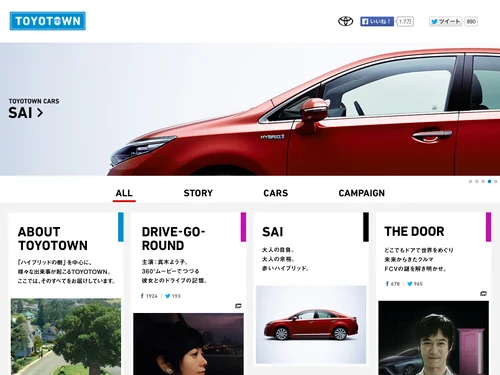Click the black tag on SAI card
The width and height of the screenshot is (500, 375).
coord(366,227)
